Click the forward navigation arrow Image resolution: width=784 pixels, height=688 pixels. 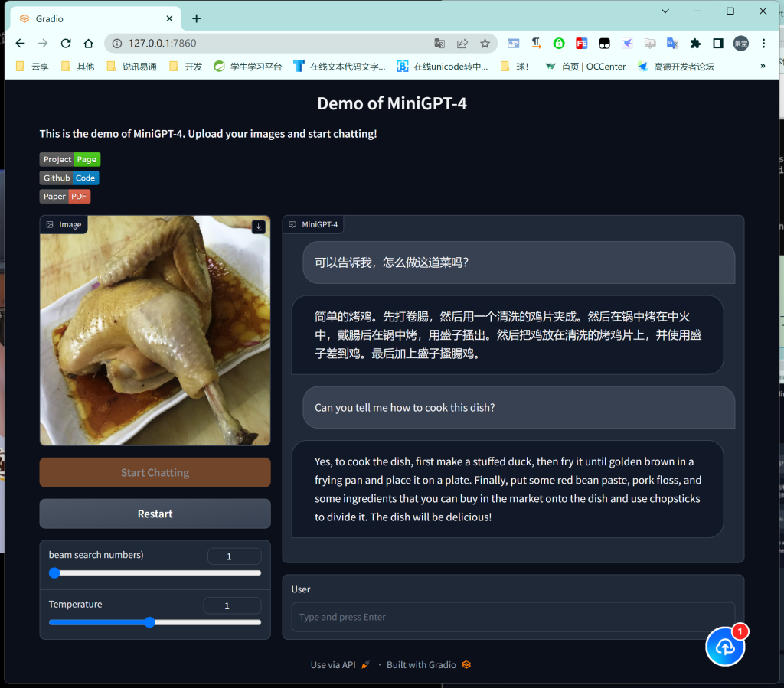(x=43, y=44)
